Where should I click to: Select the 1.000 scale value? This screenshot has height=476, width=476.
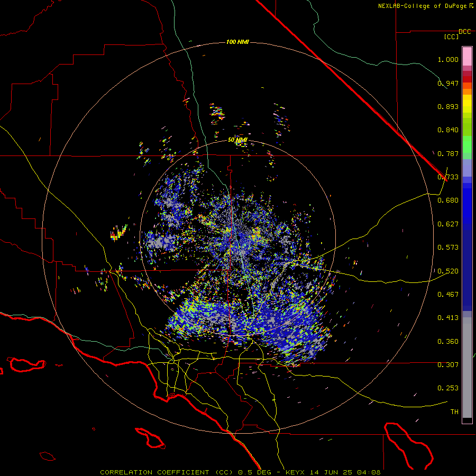[448, 59]
